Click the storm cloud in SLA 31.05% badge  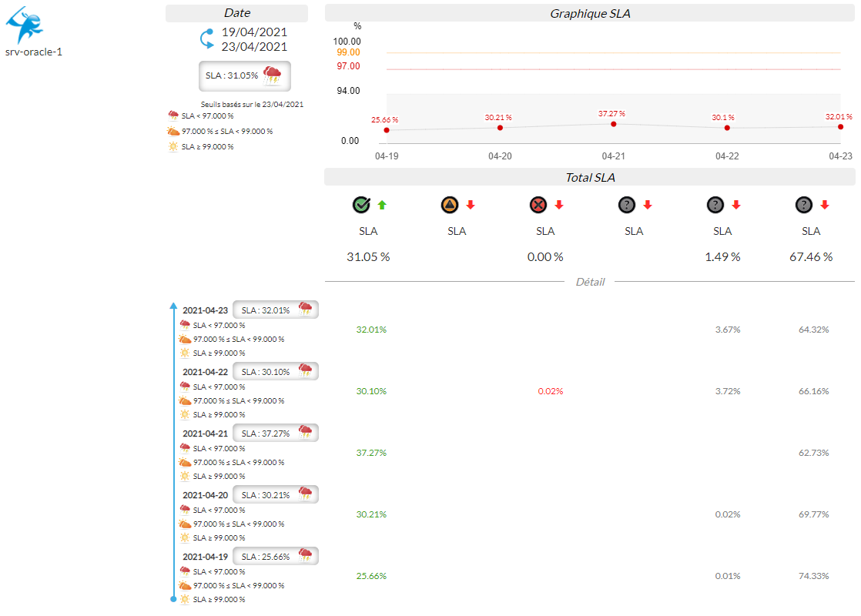pyautogui.click(x=272, y=75)
